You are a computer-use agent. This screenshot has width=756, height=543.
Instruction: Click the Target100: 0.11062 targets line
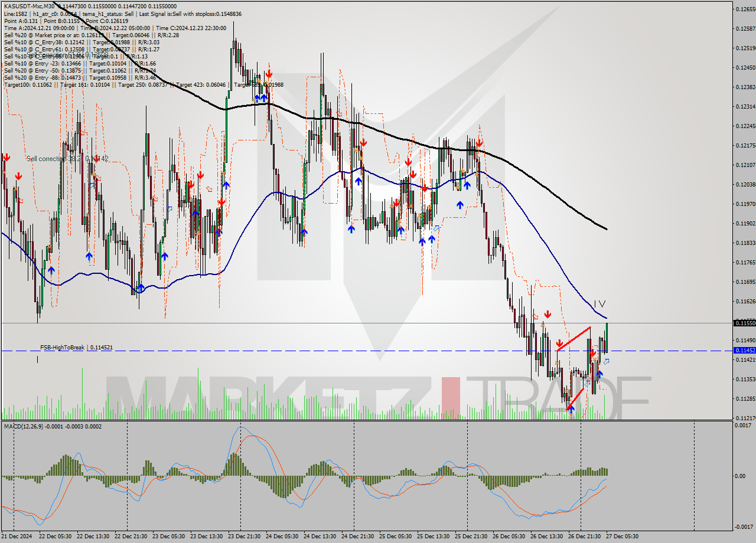coord(144,84)
